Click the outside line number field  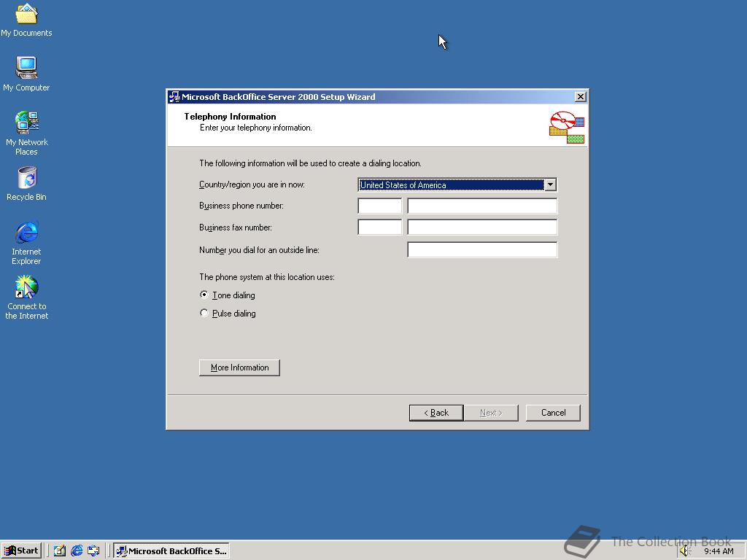(x=482, y=249)
